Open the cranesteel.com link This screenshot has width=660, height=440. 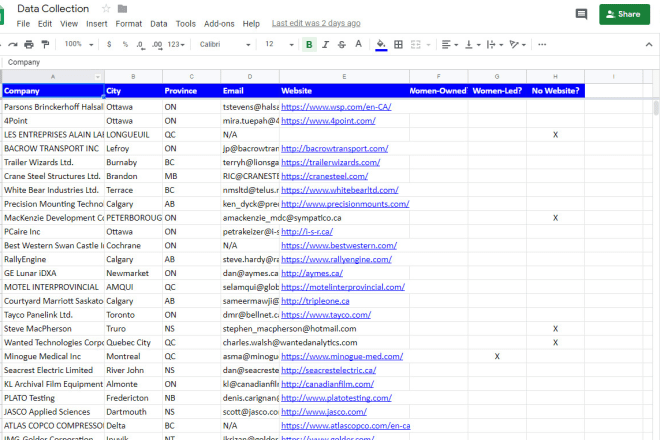tap(325, 176)
